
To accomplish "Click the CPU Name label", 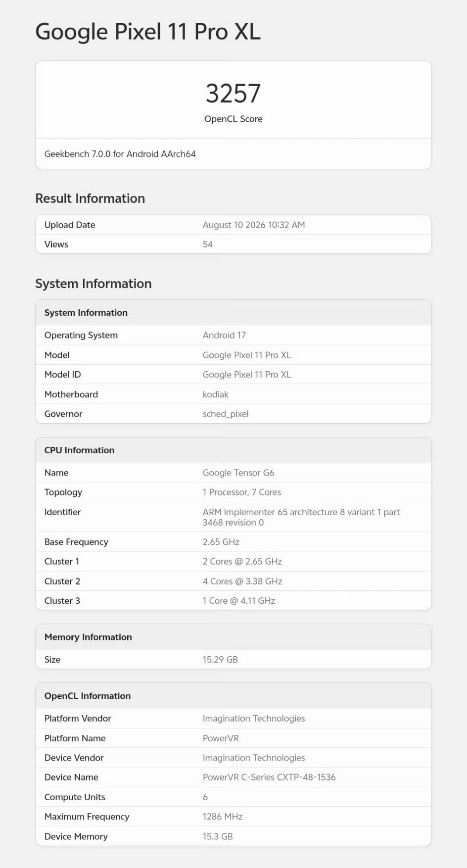I will click(56, 473).
